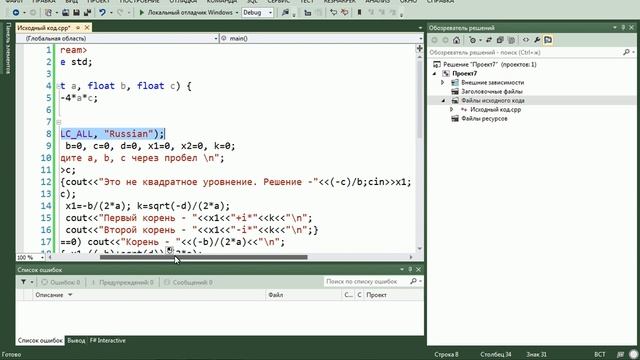
Task: Open the editor tab list dropdown arrow
Action: pos(420,28)
